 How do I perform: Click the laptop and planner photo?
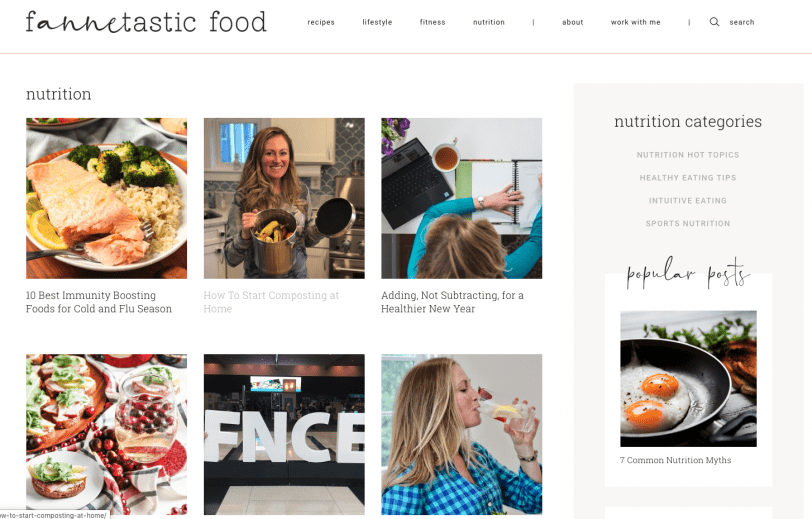(x=462, y=198)
